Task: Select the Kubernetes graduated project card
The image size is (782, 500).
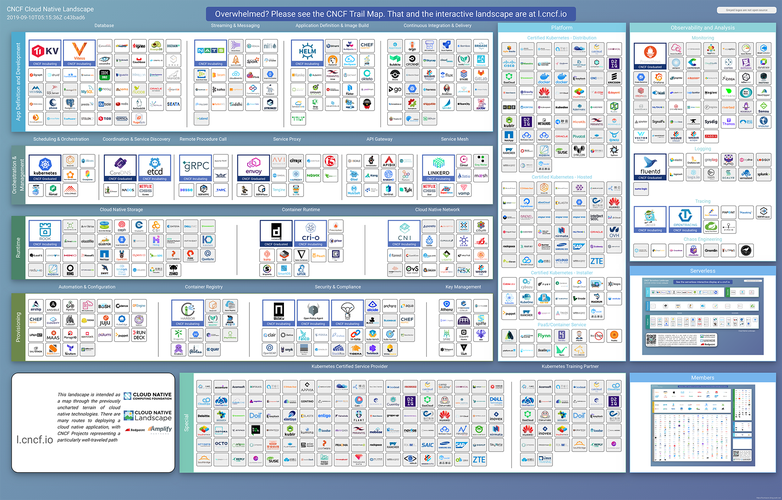Action: click(x=45, y=168)
